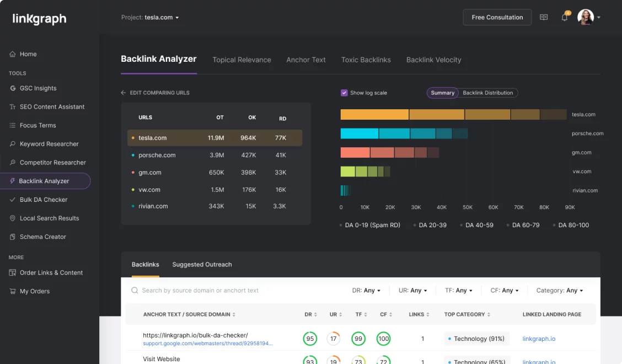Sort the TF column
This screenshot has height=364, width=622.
366,314
